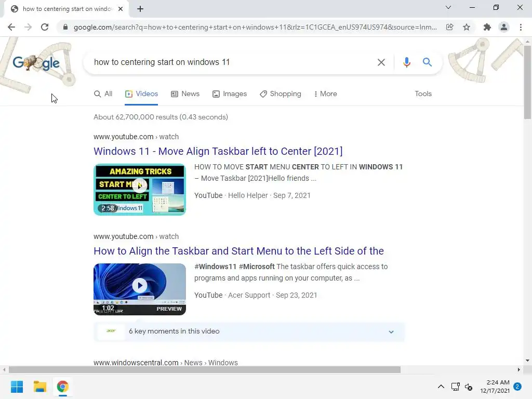Click the horizontal scrollbar thumb

(x=205, y=370)
